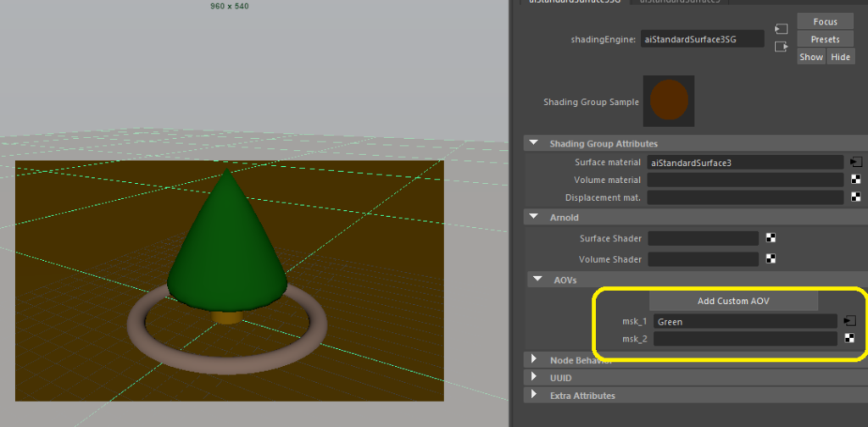Open the Presets menu button
868x427 pixels.
[825, 39]
